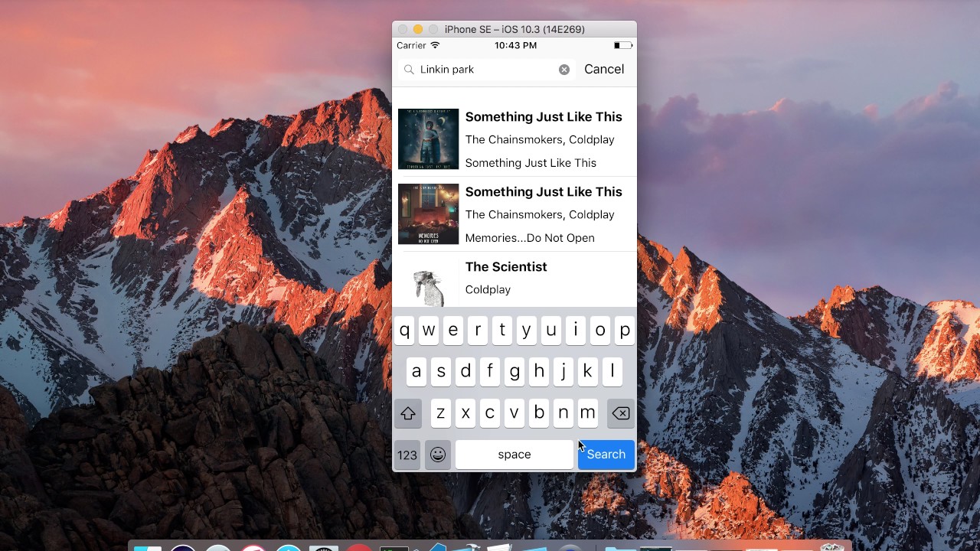This screenshot has width=980, height=551.
Task: Tap the blue Search key
Action: [x=606, y=455]
